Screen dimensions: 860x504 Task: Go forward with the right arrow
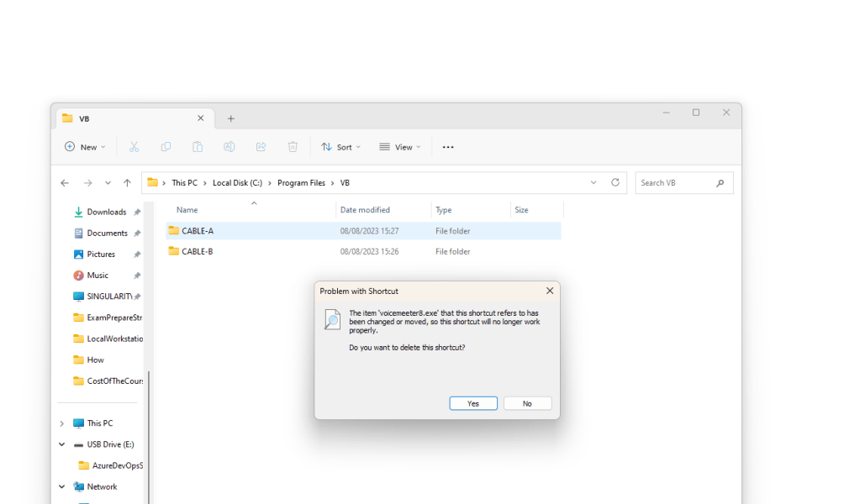pyautogui.click(x=87, y=183)
